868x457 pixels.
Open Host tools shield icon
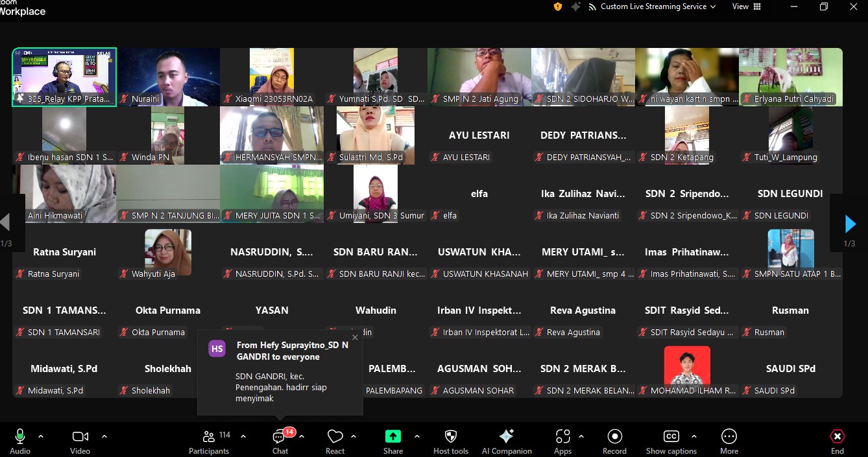click(x=451, y=437)
